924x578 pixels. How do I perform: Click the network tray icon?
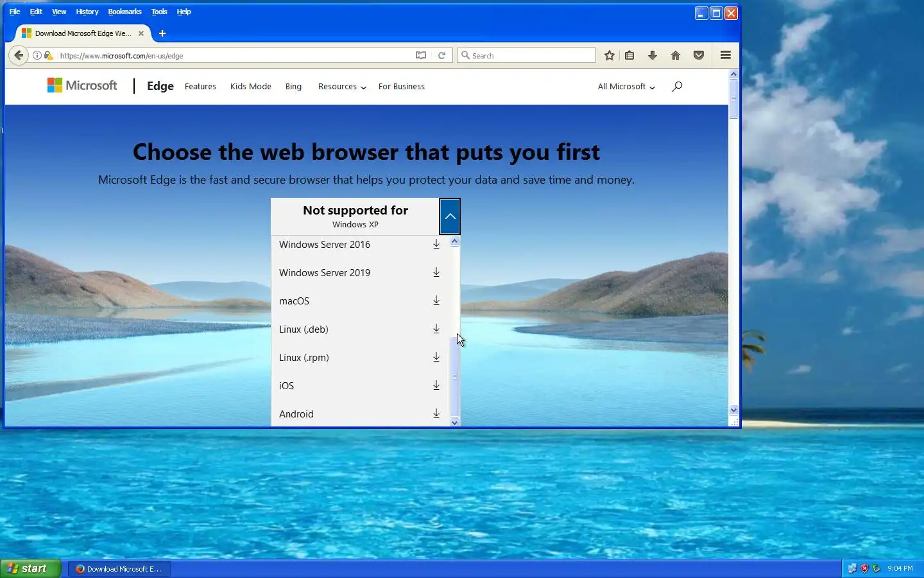[852, 568]
